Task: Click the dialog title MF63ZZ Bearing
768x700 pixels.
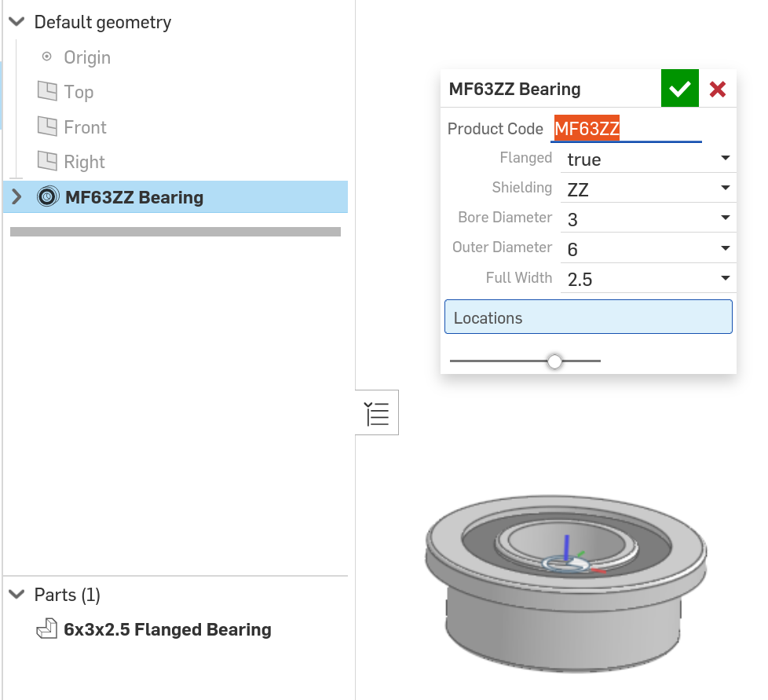Action: pos(514,89)
